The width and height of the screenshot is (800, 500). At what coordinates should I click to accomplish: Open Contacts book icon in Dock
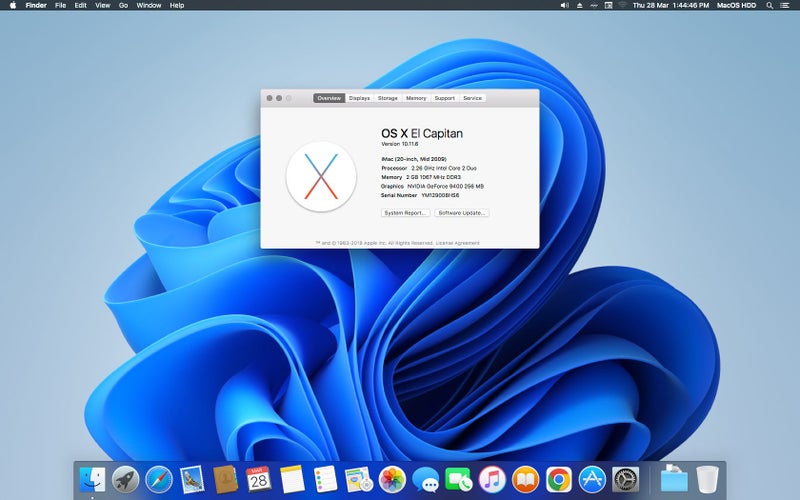[x=225, y=480]
